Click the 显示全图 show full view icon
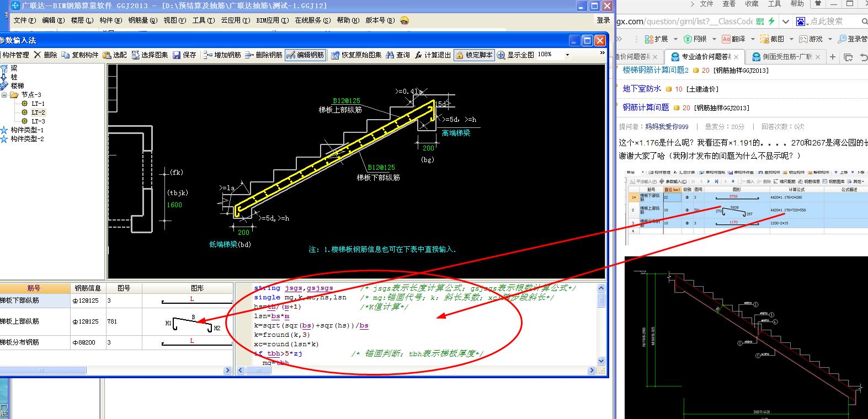868x419 pixels. tap(501, 55)
